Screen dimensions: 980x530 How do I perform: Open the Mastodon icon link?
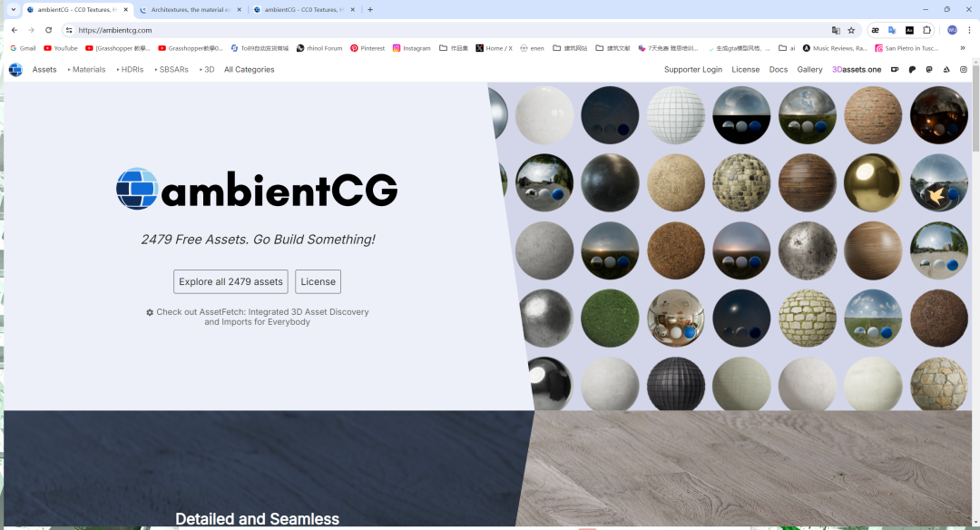pos(929,69)
